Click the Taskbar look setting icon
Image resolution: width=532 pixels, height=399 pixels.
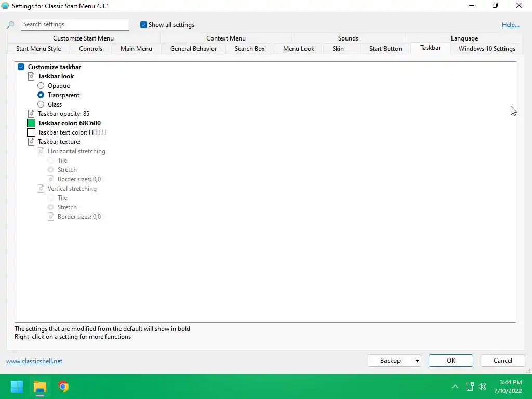(x=31, y=76)
